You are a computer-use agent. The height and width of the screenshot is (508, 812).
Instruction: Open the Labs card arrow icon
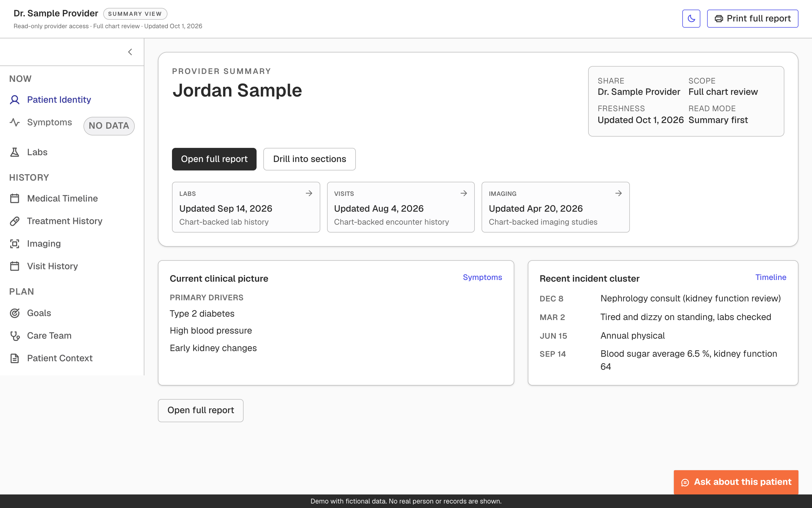coord(309,193)
